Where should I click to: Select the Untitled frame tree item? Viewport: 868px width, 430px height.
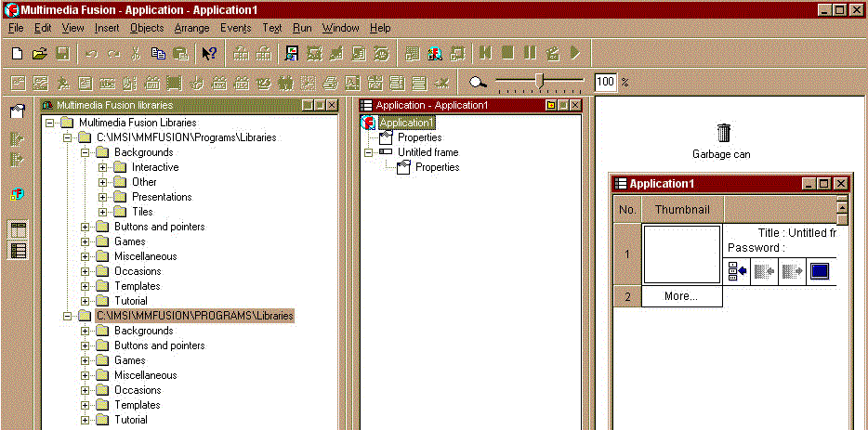pyautogui.click(x=427, y=152)
